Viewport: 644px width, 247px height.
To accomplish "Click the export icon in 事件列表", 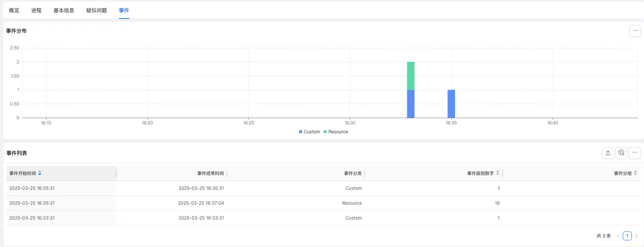I will pos(608,153).
